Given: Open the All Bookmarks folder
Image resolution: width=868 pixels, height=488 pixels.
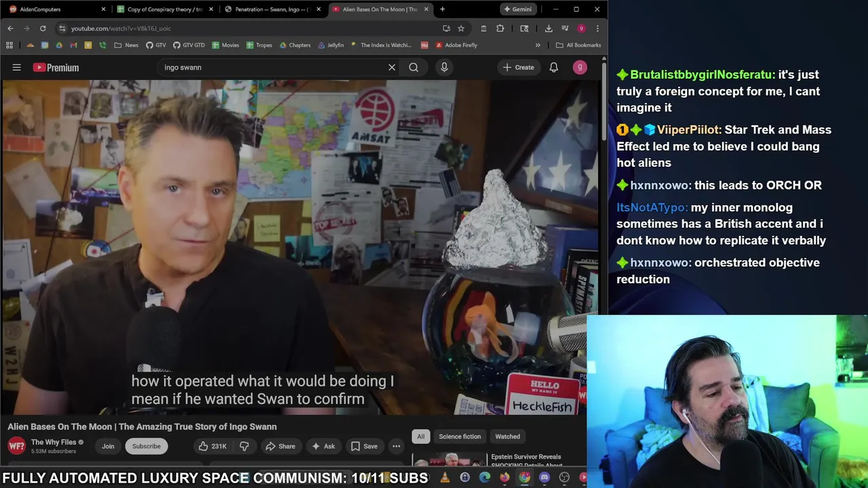Looking at the screenshot, I should click(x=578, y=45).
